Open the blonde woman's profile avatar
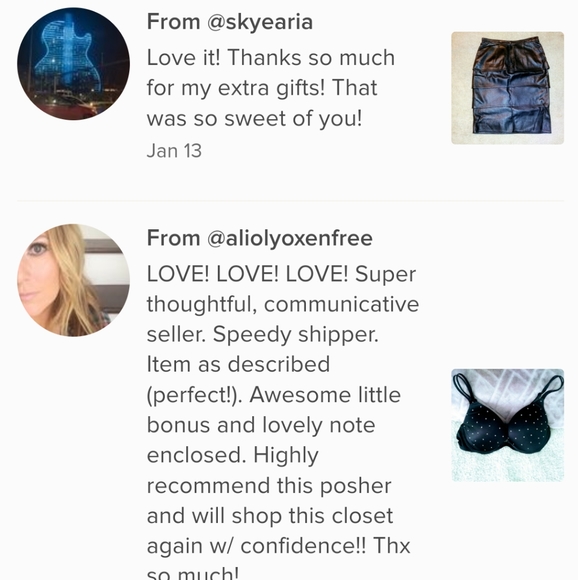Image resolution: width=578 pixels, height=580 pixels. pyautogui.click(x=73, y=280)
